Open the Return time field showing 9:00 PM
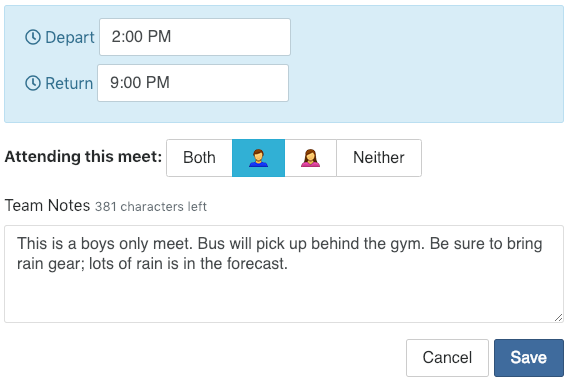568x379 pixels. [193, 83]
